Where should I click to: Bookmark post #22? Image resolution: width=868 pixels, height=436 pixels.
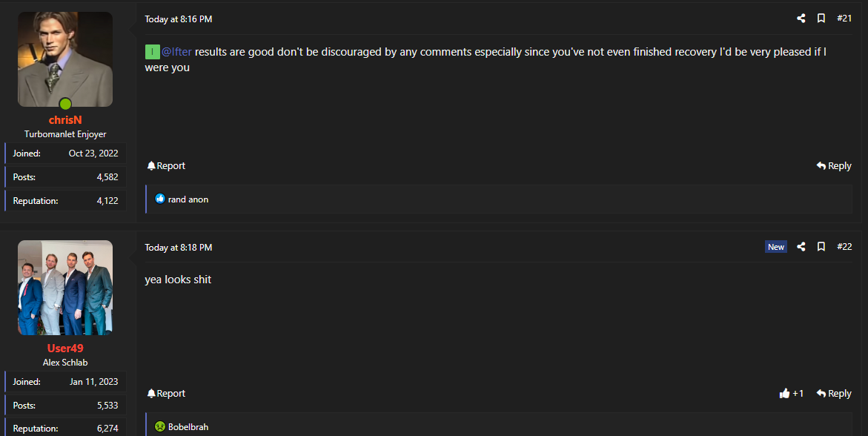[x=821, y=247]
